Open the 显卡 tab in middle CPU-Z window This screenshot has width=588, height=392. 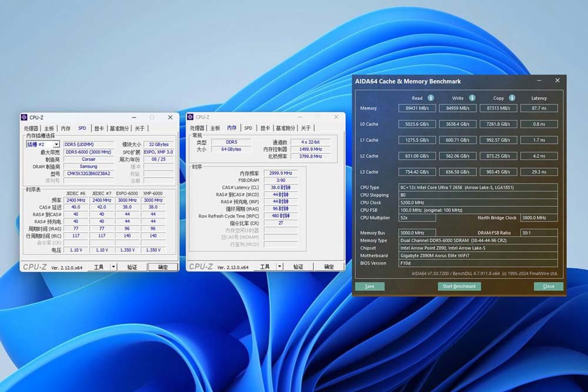pos(265,128)
